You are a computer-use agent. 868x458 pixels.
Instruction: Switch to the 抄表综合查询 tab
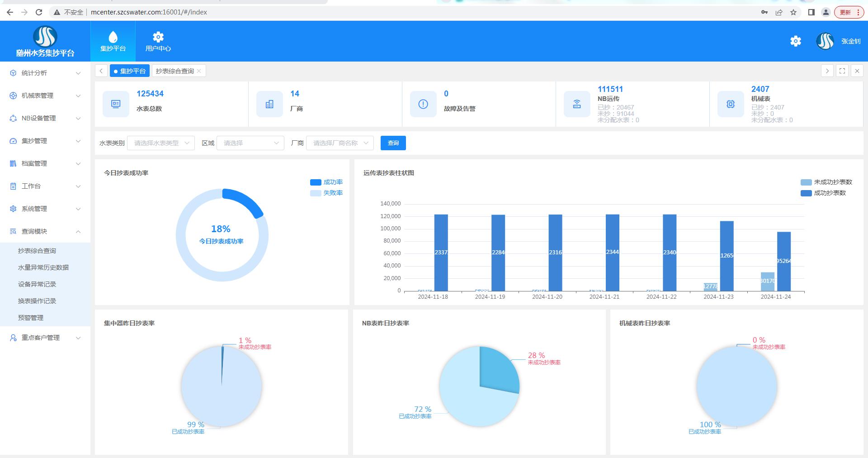tap(175, 71)
